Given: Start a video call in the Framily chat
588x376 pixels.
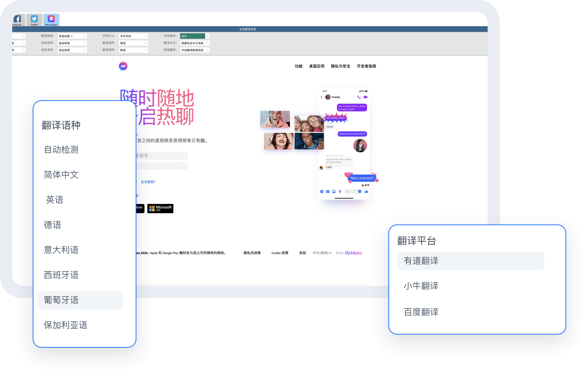Looking at the screenshot, I should 366,97.
